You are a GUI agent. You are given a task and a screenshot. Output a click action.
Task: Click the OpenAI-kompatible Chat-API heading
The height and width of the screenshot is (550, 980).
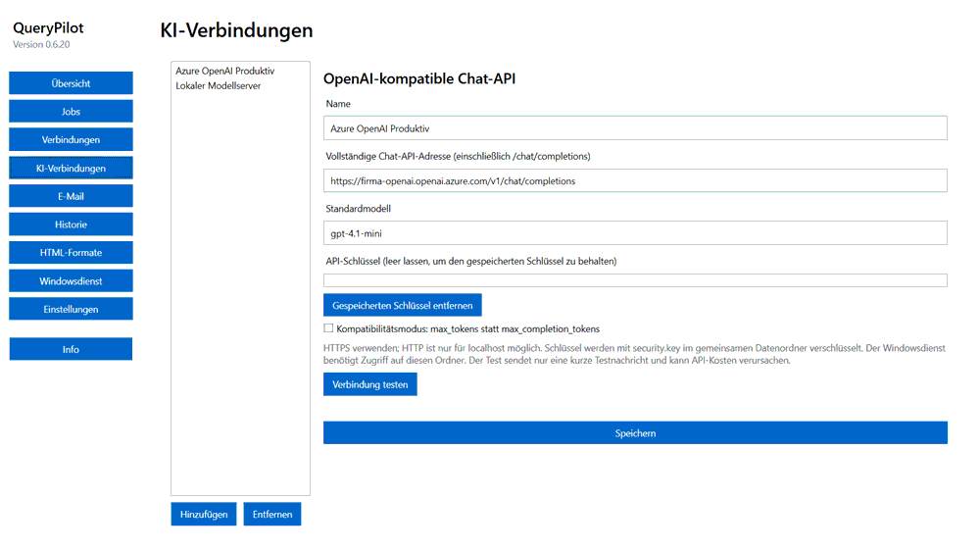point(419,78)
